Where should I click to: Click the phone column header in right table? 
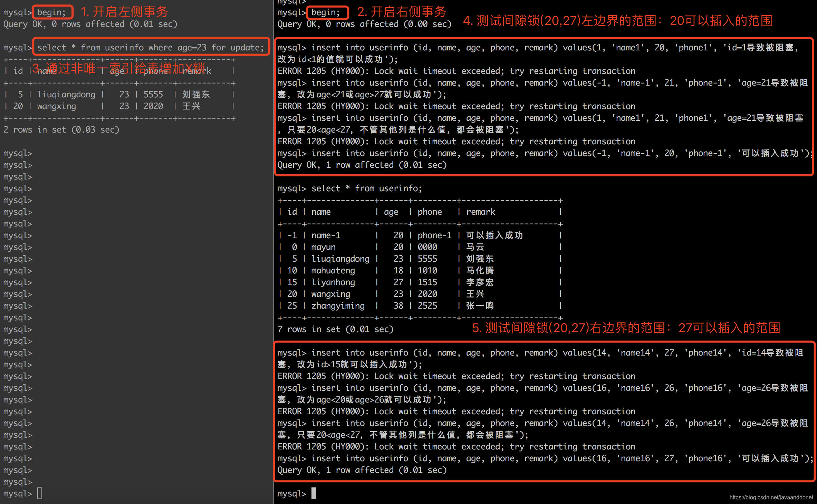point(430,212)
